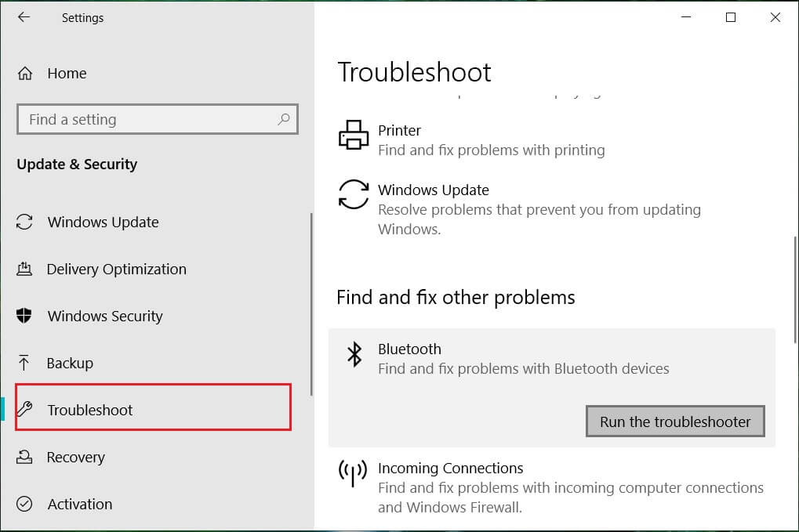Go to the Recovery settings page
This screenshot has height=532, width=799.
click(x=75, y=457)
